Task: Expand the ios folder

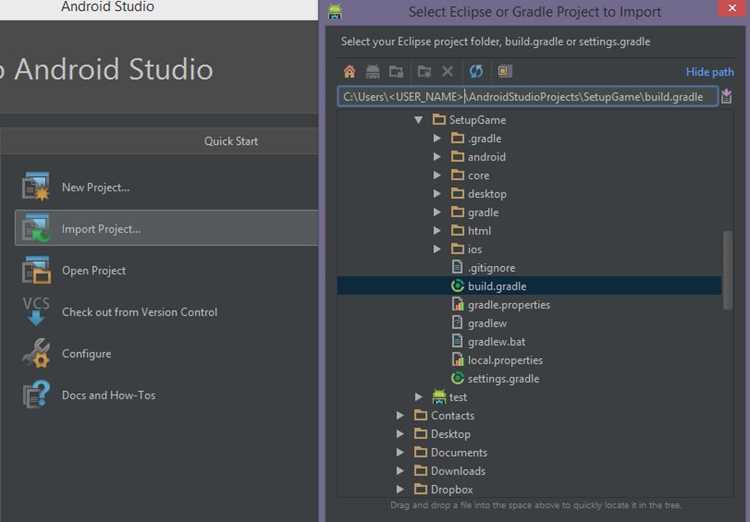Action: [437, 249]
